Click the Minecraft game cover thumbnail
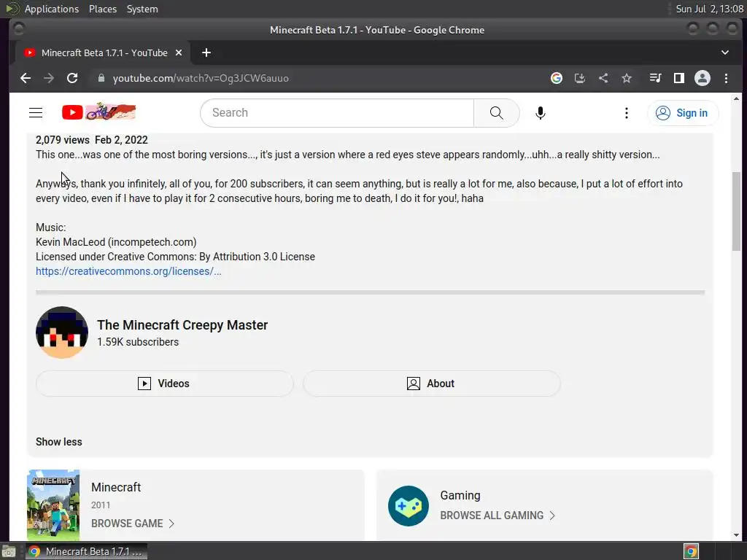Image resolution: width=747 pixels, height=560 pixels. [x=53, y=505]
